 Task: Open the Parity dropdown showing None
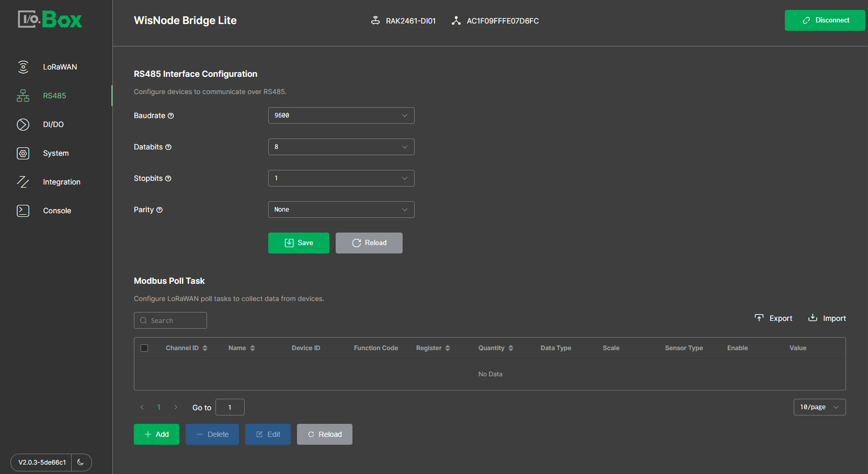[x=341, y=210]
